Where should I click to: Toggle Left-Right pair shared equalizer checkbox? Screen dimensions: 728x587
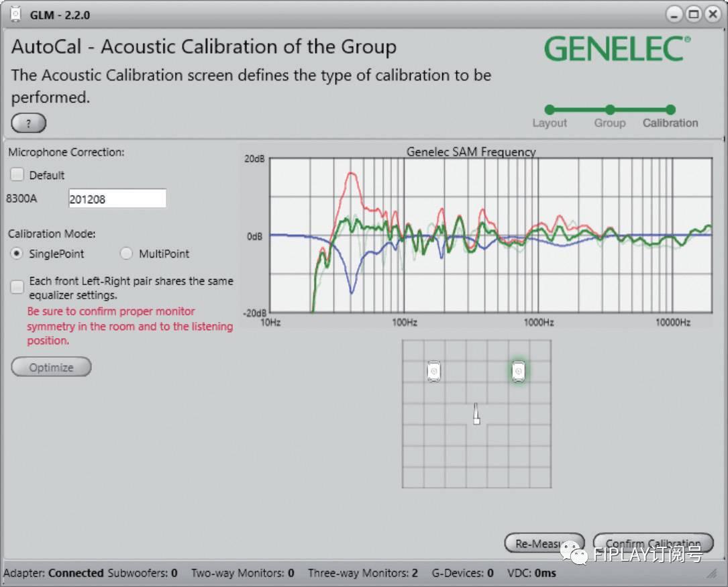point(17,286)
